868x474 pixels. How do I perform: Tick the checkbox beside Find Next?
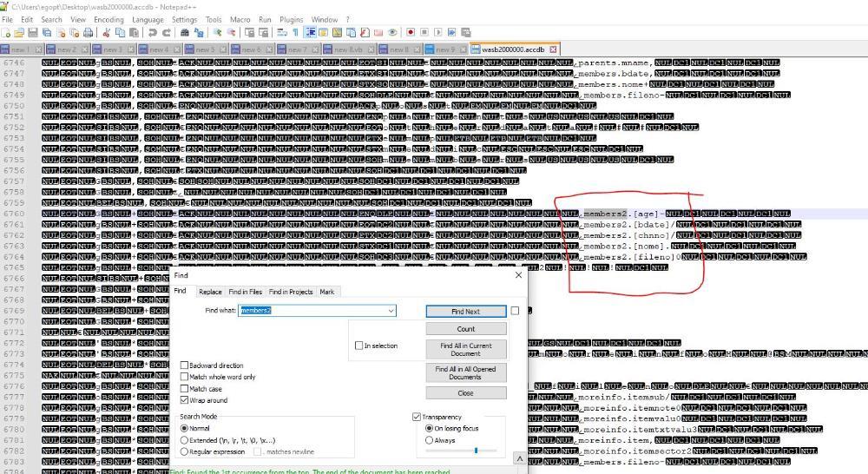pyautogui.click(x=515, y=311)
